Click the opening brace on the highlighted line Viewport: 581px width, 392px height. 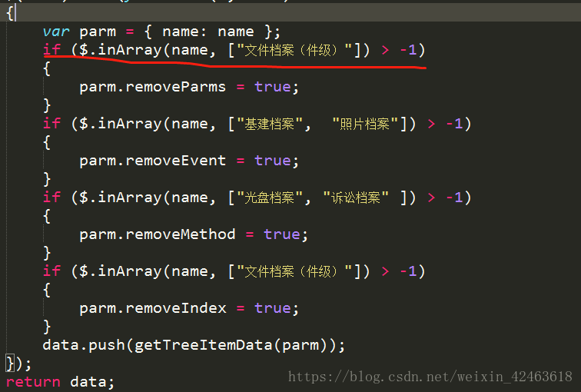pos(10,13)
